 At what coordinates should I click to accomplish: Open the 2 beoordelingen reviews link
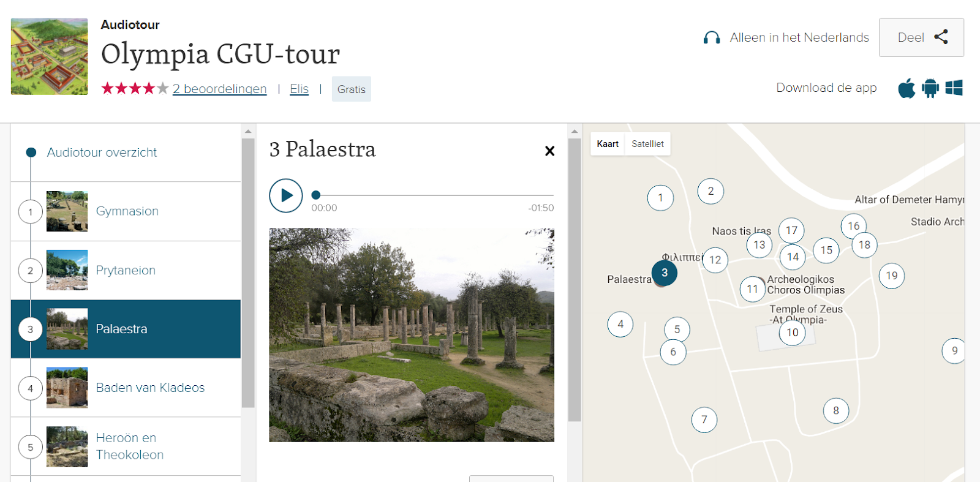219,89
